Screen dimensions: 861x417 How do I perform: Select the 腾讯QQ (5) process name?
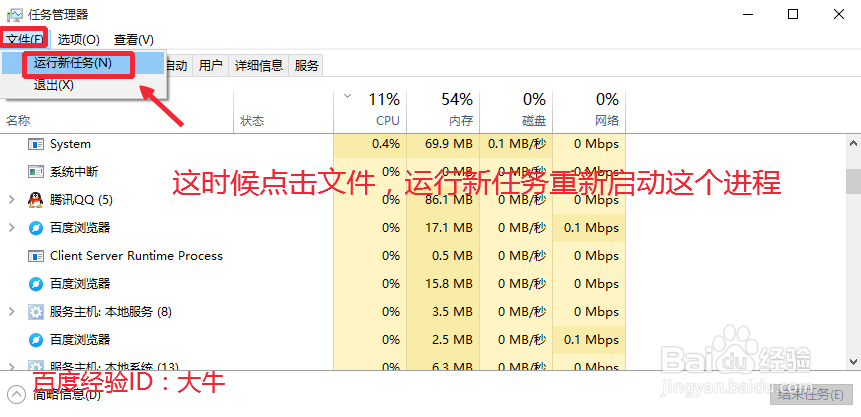81,200
